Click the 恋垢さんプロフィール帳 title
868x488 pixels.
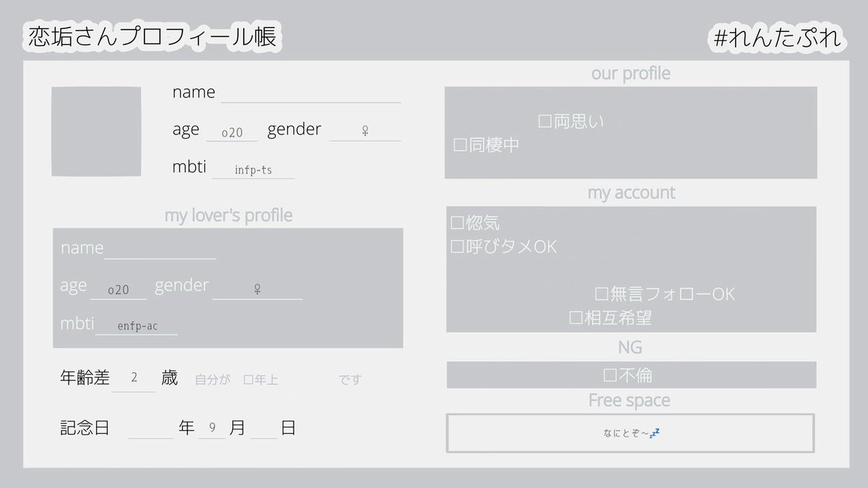pos(153,38)
